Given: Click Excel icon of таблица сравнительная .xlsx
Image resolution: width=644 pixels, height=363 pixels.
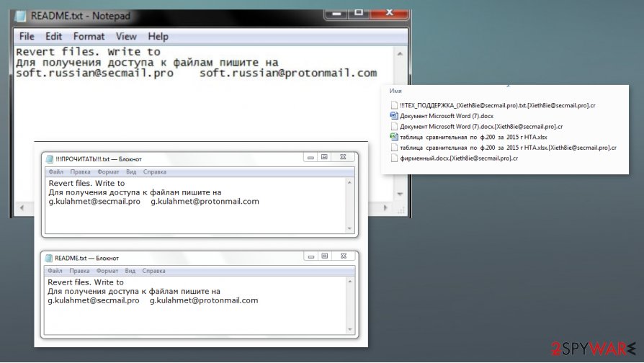Looking at the screenshot, I should [x=394, y=137].
